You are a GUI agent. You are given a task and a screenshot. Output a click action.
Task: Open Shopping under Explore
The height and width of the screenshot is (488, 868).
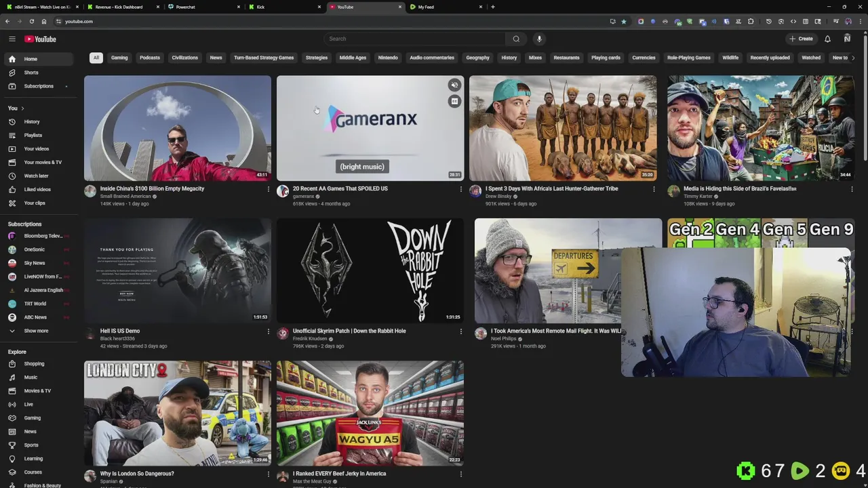coord(38,363)
